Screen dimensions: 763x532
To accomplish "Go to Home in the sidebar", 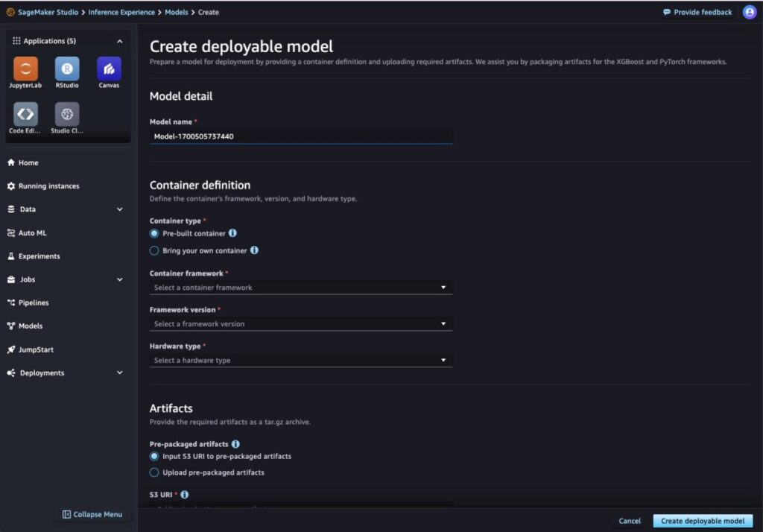I will [28, 162].
